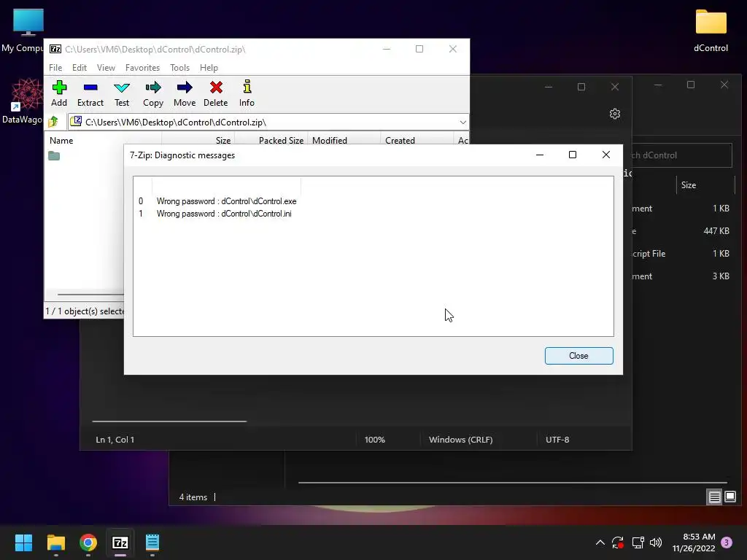The height and width of the screenshot is (560, 747).
Task: Select the Copy toolbar icon
Action: click(153, 93)
